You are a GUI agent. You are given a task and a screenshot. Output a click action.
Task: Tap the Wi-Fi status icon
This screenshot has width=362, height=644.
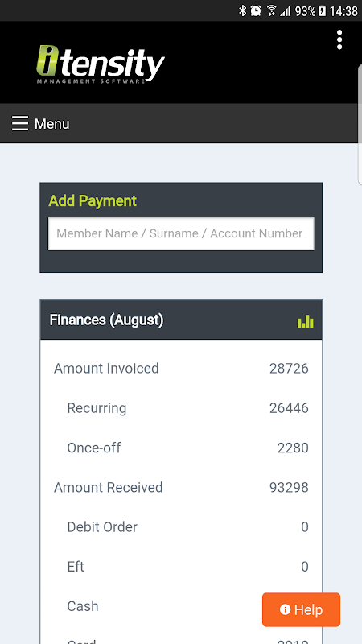(x=271, y=10)
